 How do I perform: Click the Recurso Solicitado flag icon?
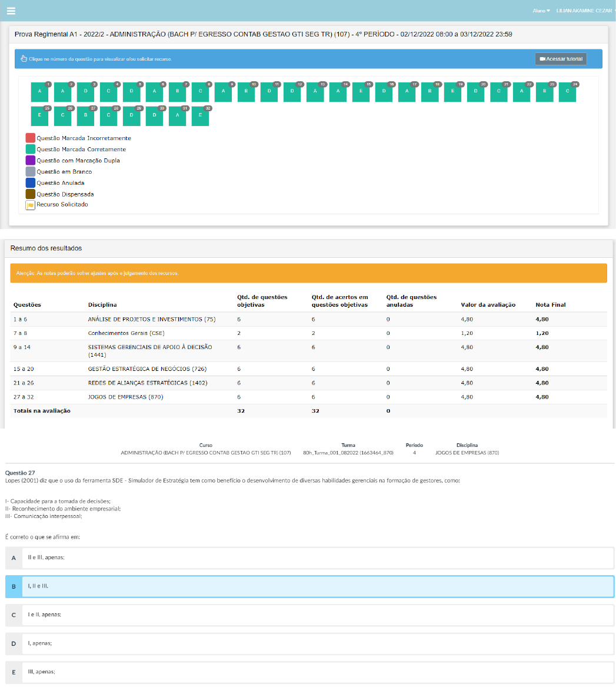31,205
